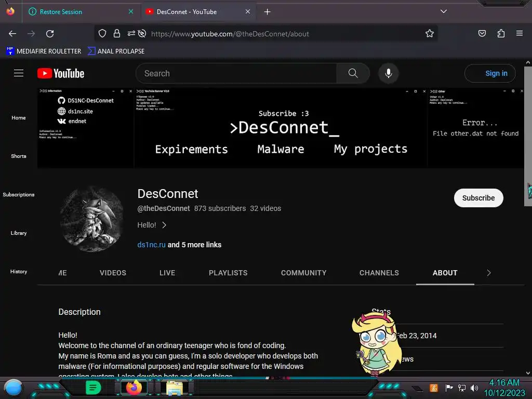Screen dimensions: 532x399
Task: Toggle the YouTube guide hamburger menu
Action: [x=19, y=73]
